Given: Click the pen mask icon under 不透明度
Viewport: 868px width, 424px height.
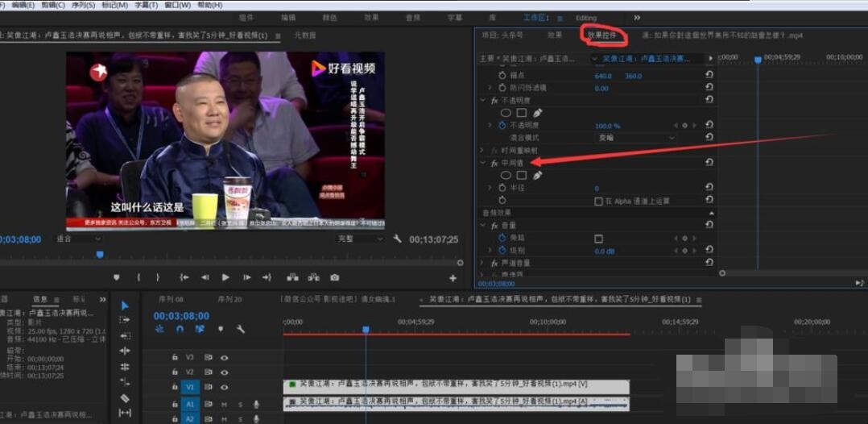Looking at the screenshot, I should pyautogui.click(x=537, y=113).
